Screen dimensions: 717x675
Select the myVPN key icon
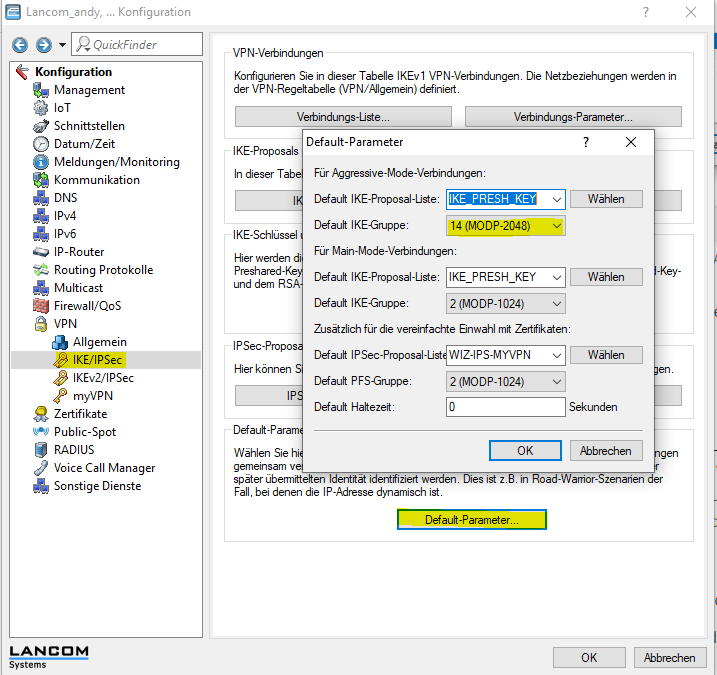coord(60,396)
